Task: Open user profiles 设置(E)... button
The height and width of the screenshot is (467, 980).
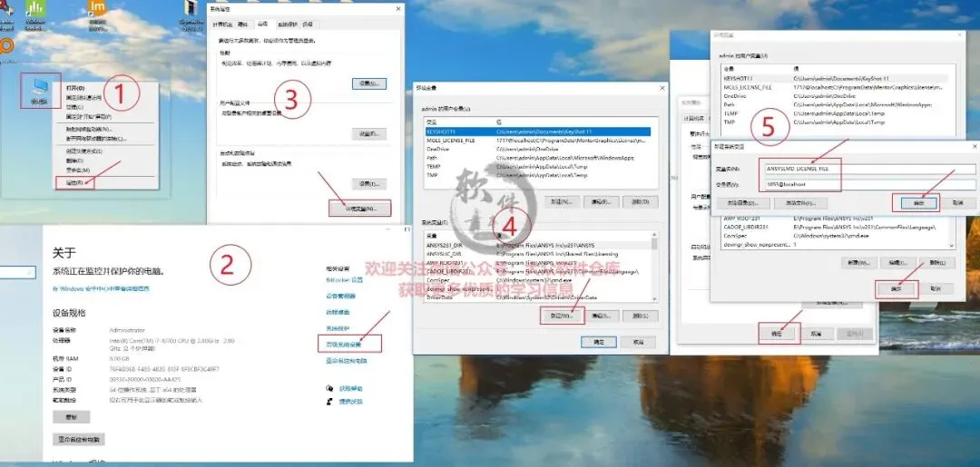Action: pyautogui.click(x=368, y=133)
